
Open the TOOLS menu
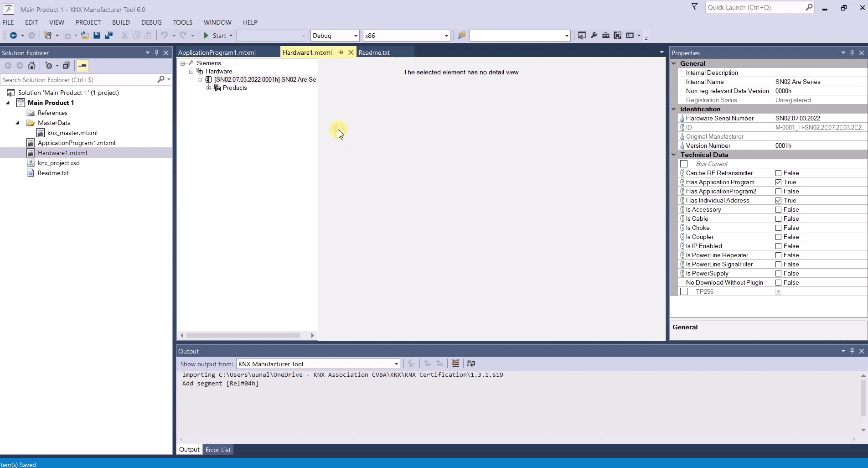[183, 22]
